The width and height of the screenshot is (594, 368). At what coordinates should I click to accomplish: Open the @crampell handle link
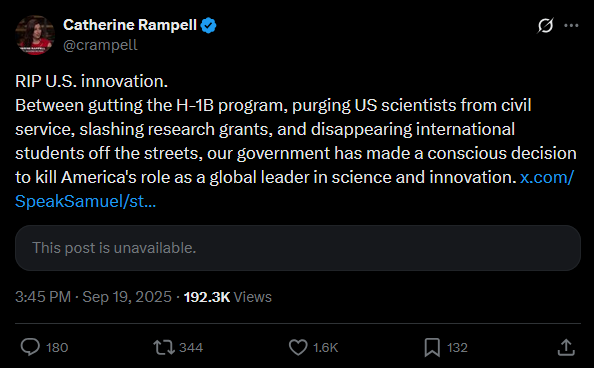(x=100, y=45)
